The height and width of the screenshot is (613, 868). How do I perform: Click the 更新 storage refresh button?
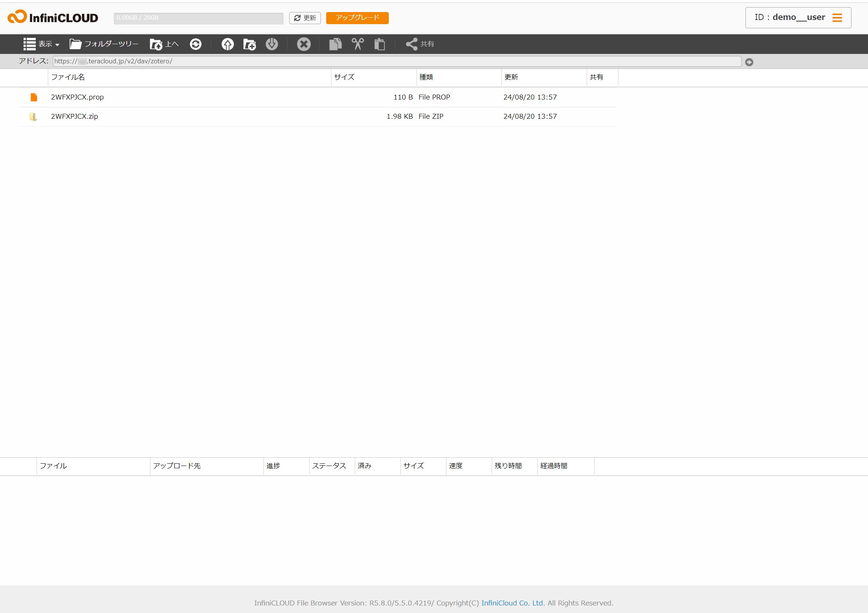pyautogui.click(x=305, y=18)
